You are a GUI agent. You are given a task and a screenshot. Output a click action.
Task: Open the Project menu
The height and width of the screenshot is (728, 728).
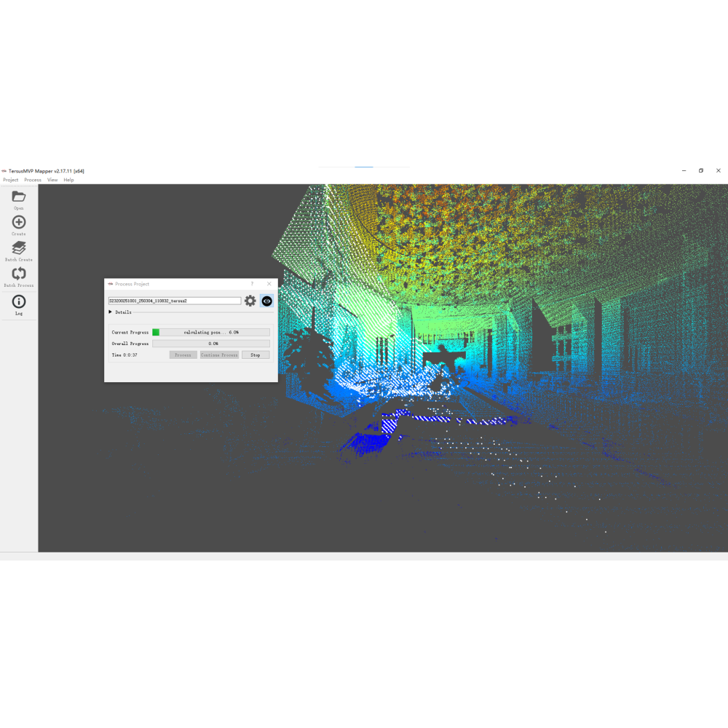10,180
